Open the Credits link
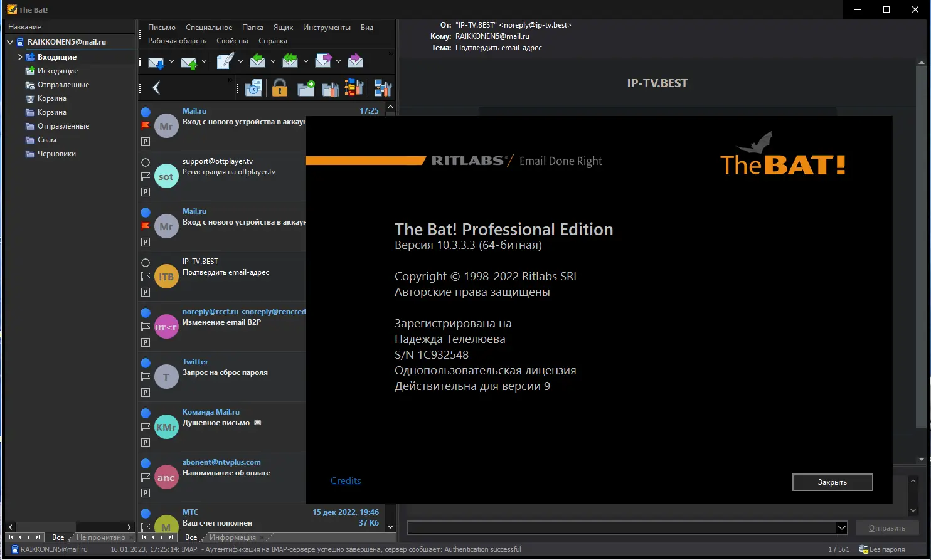Screen dimensions: 931x560 pos(346,480)
